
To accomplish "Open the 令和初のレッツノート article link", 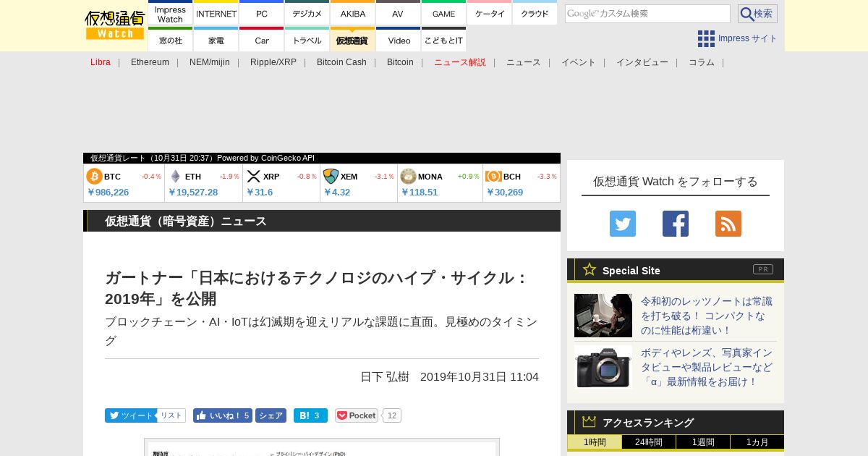I will tap(707, 316).
